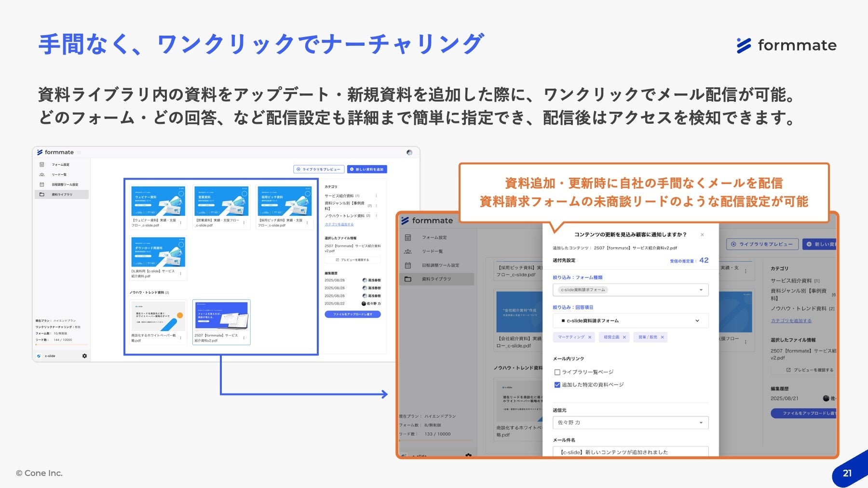Uncheck 追加した特定の資料ページ checkbox
Screen dimensions: 868x488
(x=557, y=385)
